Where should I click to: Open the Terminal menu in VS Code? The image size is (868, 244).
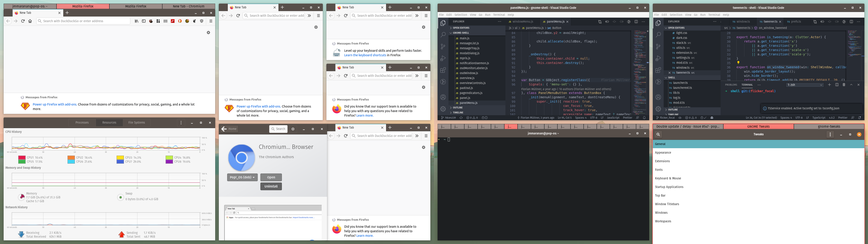499,14
